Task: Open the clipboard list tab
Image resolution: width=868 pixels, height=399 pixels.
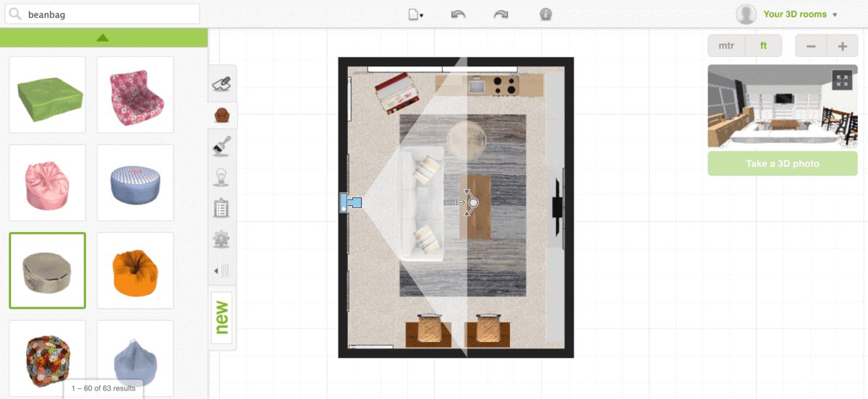Action: [x=222, y=209]
